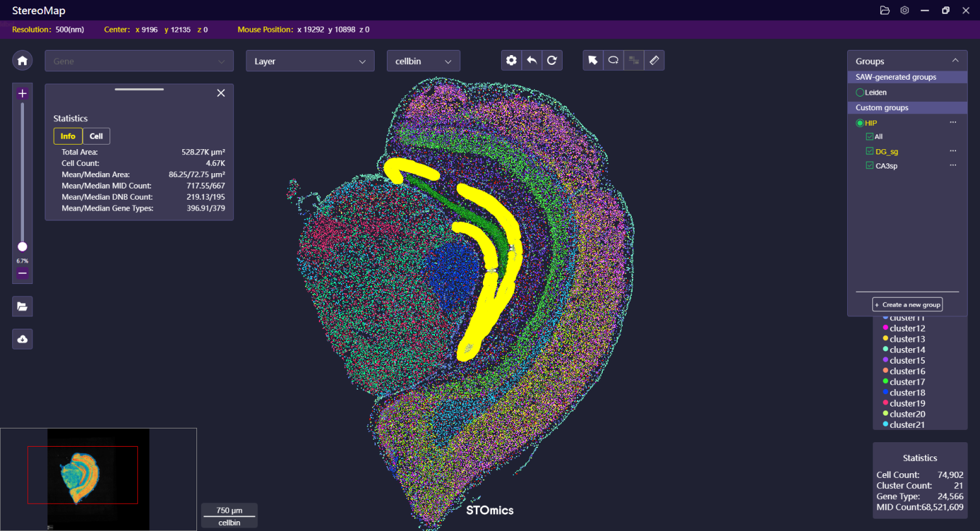This screenshot has width=980, height=531.
Task: Close the Statistics panel
Action: click(x=221, y=93)
